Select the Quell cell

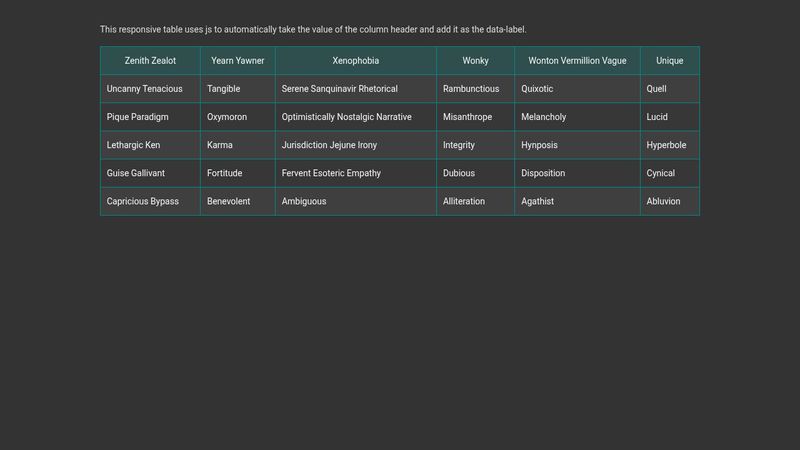669,89
